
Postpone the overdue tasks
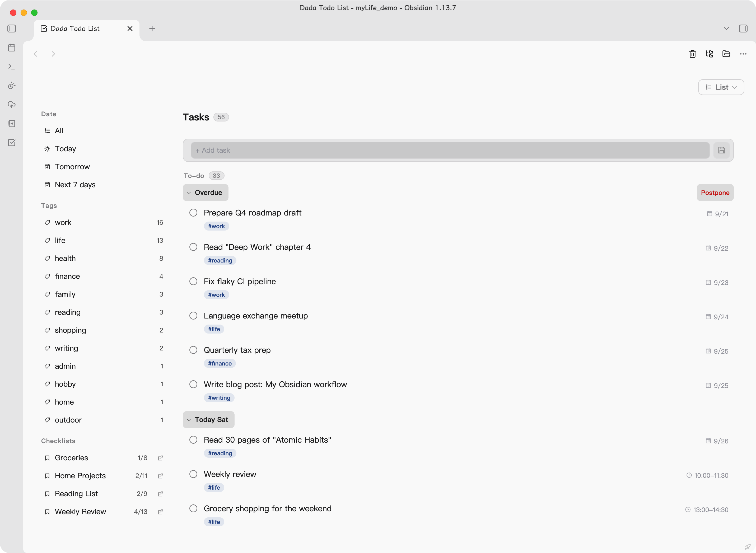(715, 193)
